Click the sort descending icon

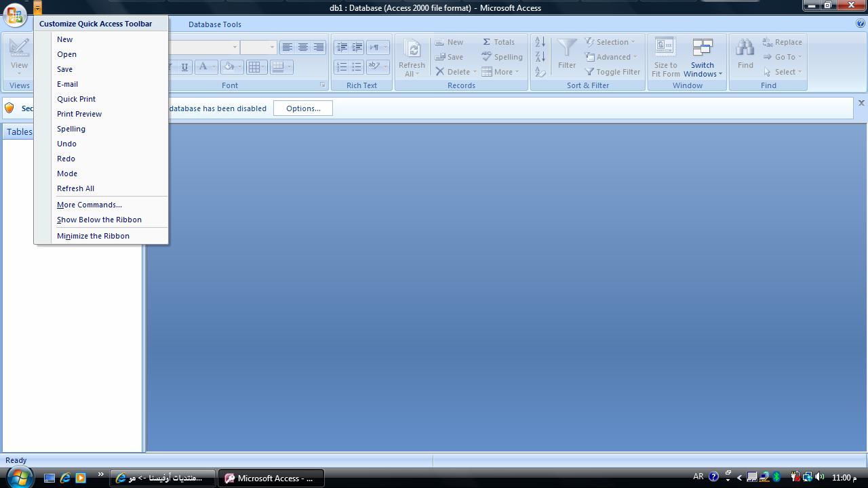click(x=540, y=57)
